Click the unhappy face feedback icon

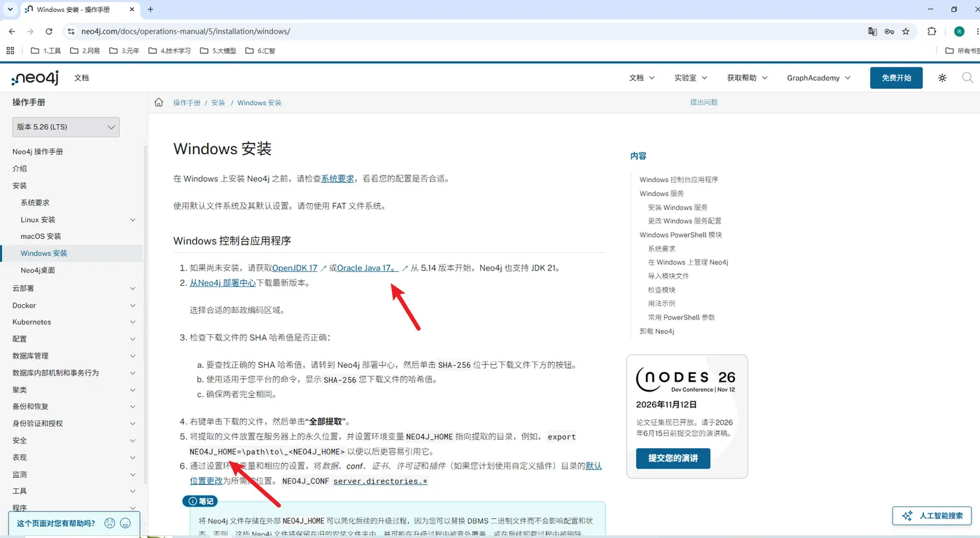tap(110, 523)
